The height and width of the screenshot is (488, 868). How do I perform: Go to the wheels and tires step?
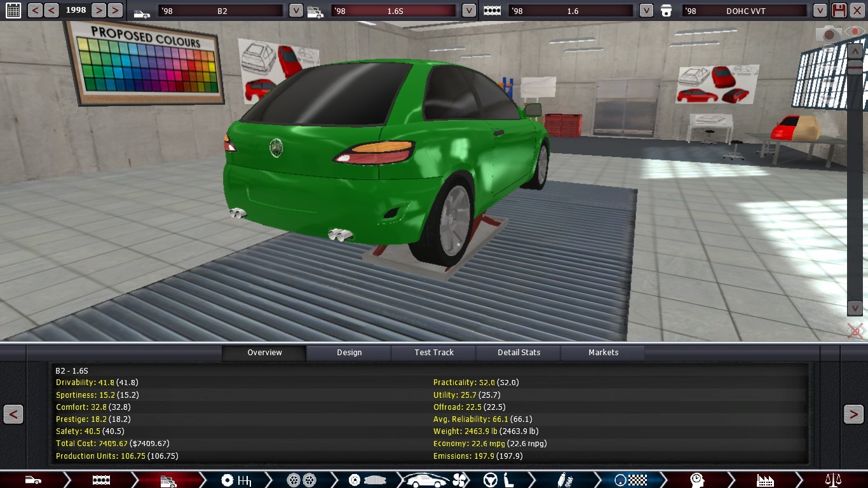click(x=301, y=480)
